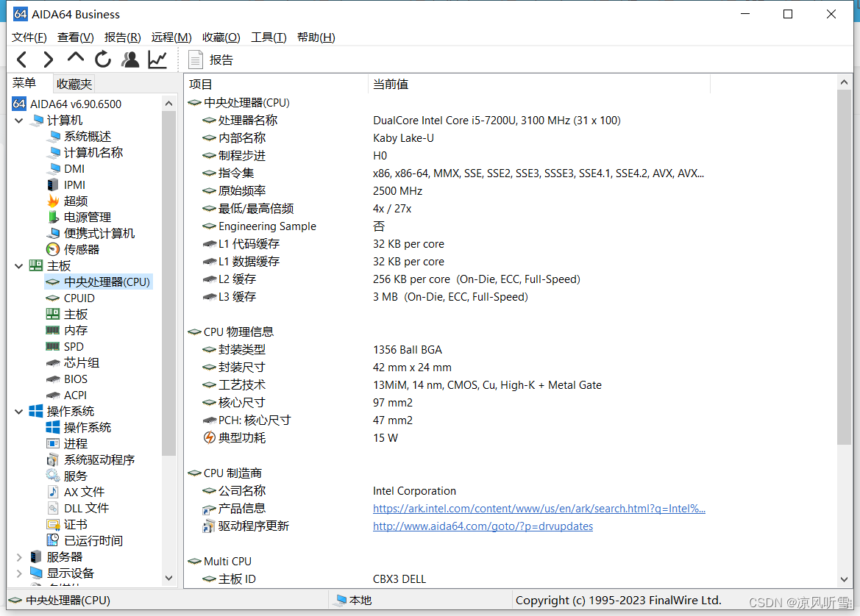Open 已运行时间 uptime item
The image size is (860, 616).
click(85, 540)
